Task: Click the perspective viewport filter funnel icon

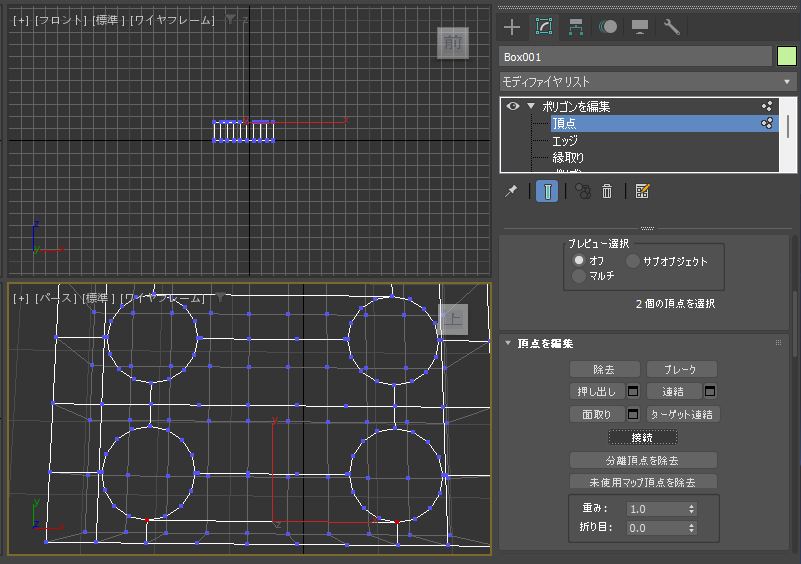Action: [220, 297]
